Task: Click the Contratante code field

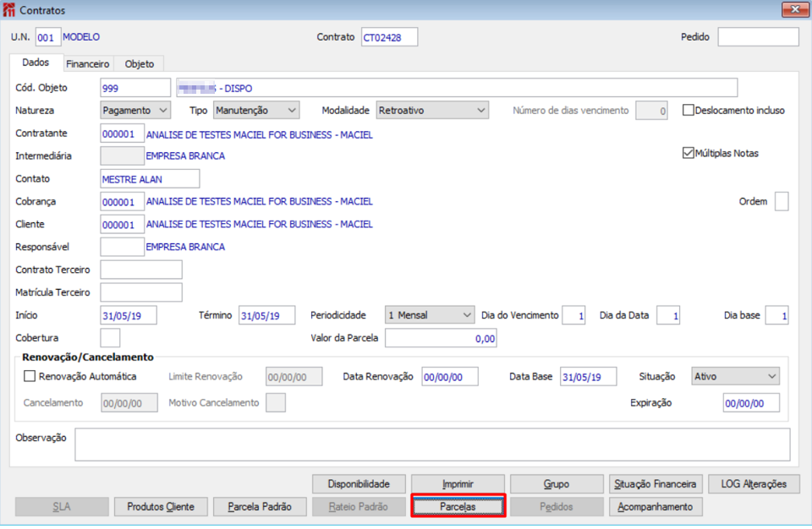Action: (x=122, y=134)
